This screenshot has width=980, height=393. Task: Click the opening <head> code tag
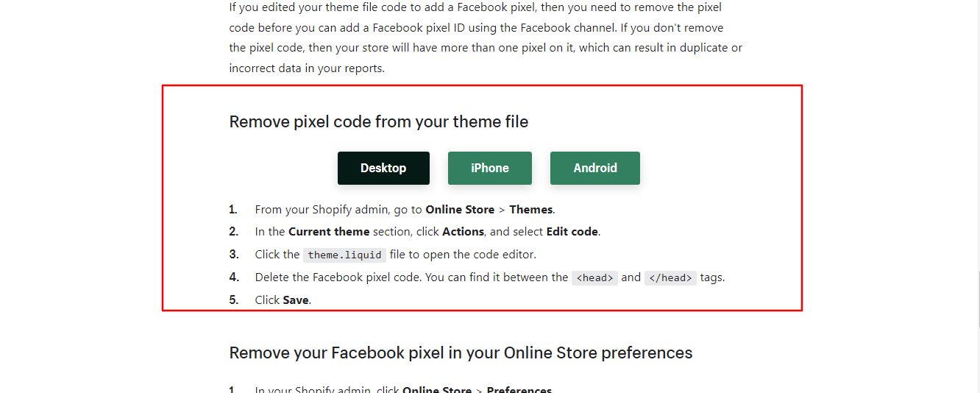[594, 278]
